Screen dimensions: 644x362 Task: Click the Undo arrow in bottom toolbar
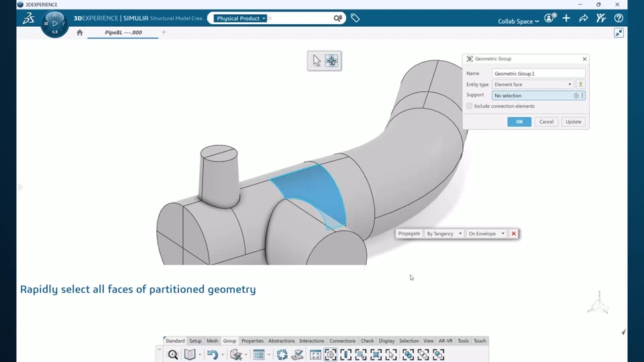[x=213, y=354]
